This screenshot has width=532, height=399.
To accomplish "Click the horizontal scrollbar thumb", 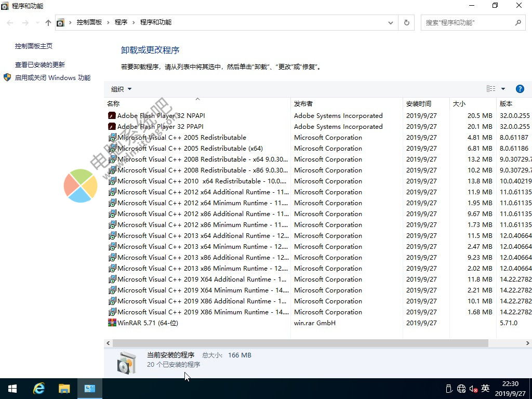I will (x=301, y=343).
